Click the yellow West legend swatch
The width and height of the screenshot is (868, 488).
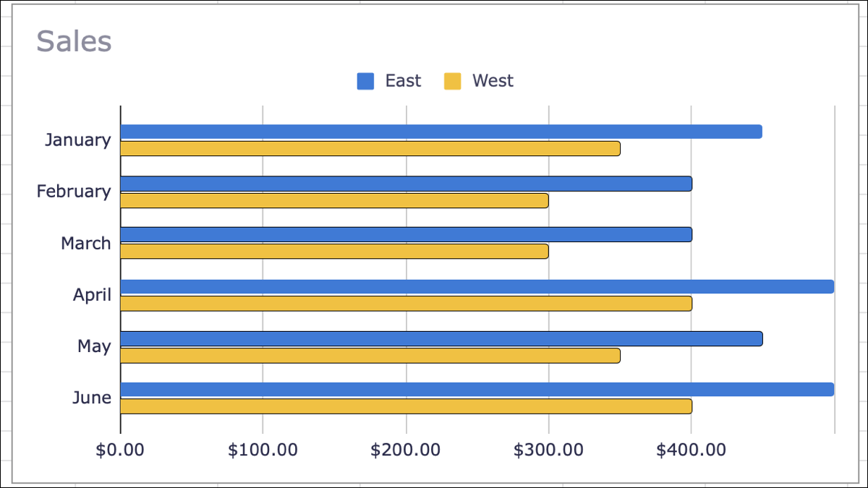(x=452, y=81)
